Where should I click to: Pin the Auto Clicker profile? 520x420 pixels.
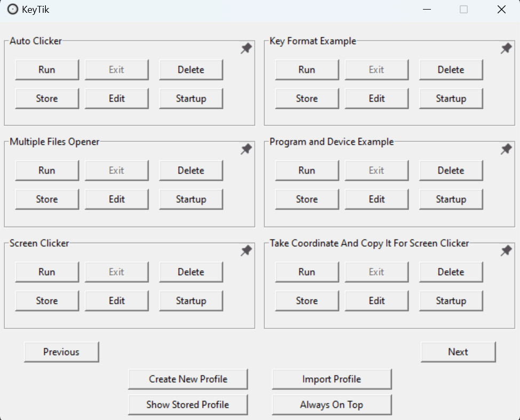[x=246, y=49]
